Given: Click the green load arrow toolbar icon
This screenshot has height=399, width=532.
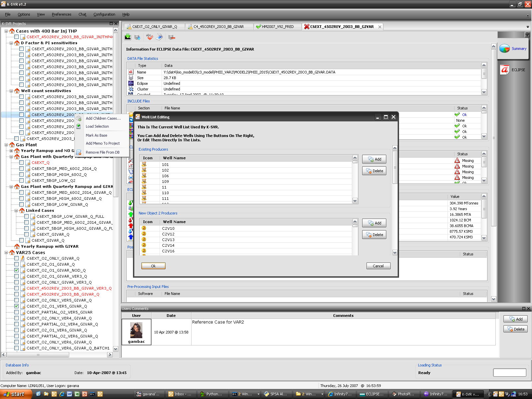Looking at the screenshot, I should 128,37.
